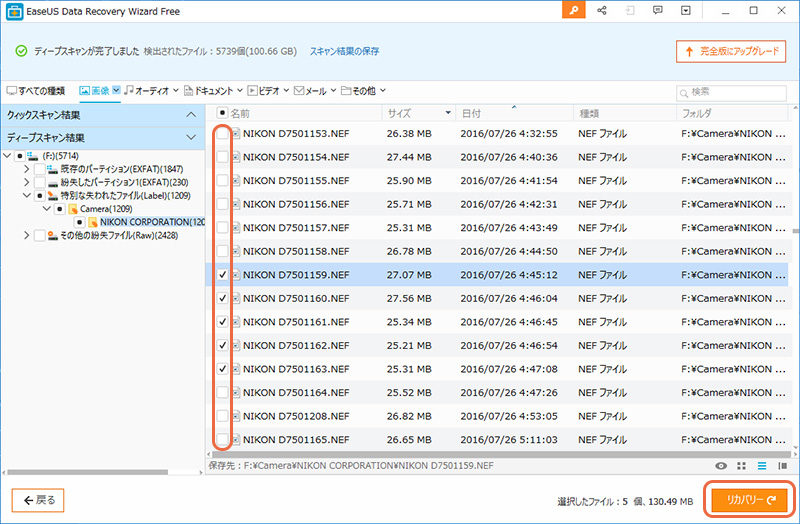
Task: Click the date 2016/07/26 4:41:54
Action: 509,181
